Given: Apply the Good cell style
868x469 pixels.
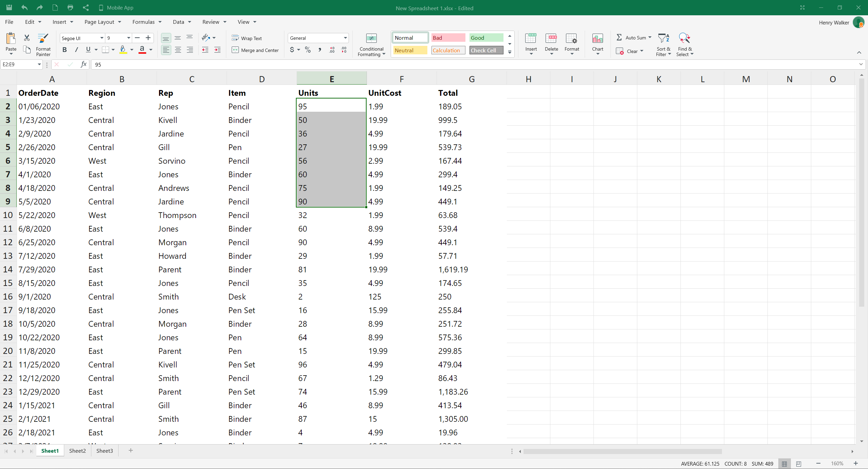Looking at the screenshot, I should (x=486, y=38).
